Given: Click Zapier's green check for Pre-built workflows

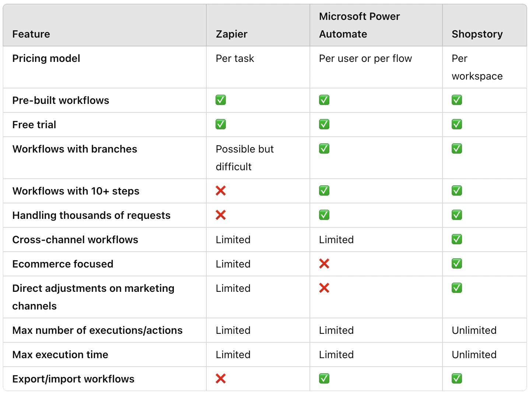Looking at the screenshot, I should pos(221,100).
